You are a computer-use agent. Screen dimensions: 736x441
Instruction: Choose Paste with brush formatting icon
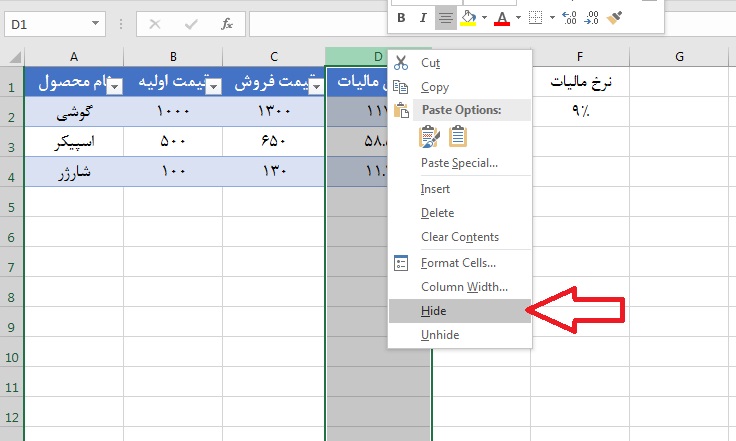pyautogui.click(x=429, y=137)
